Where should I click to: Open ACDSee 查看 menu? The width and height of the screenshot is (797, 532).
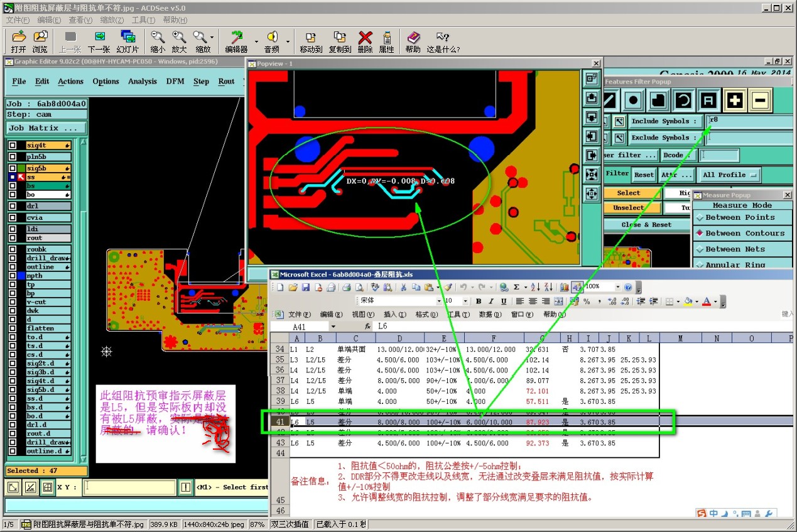80,20
